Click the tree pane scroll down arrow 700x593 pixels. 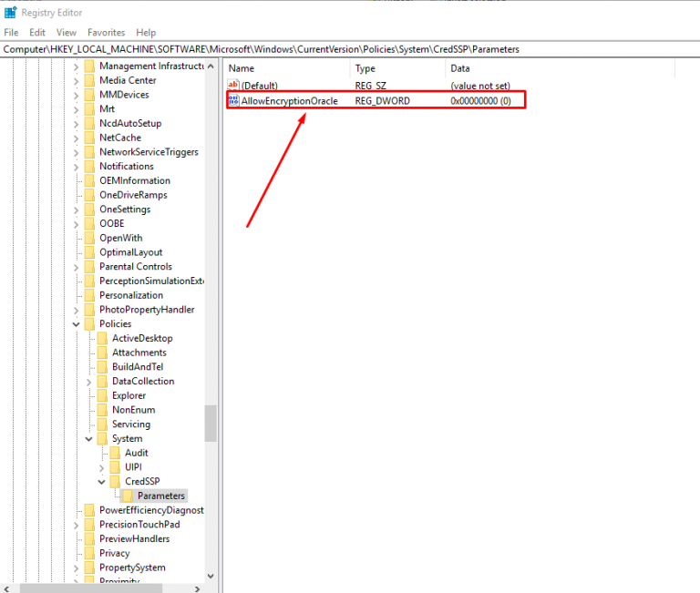[x=211, y=575]
